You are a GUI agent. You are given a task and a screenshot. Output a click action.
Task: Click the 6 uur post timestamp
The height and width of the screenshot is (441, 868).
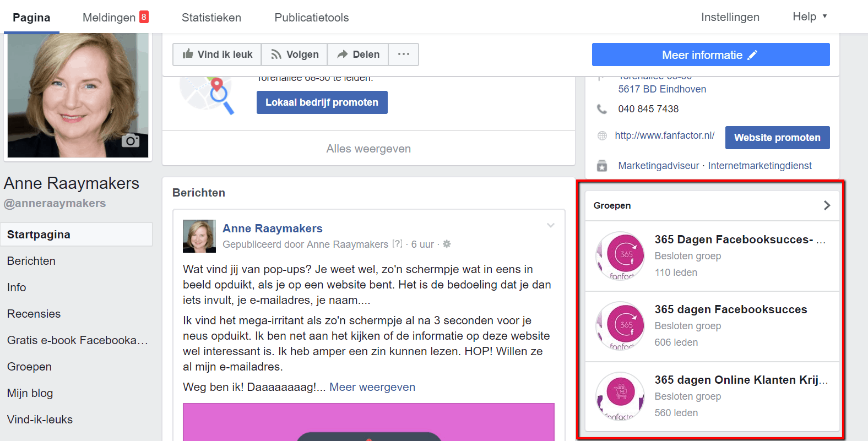pyautogui.click(x=422, y=244)
